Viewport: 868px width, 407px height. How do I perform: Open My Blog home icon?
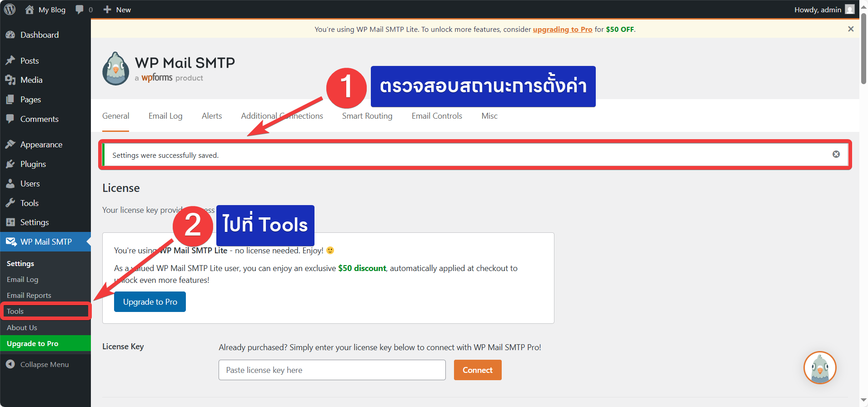click(x=30, y=10)
